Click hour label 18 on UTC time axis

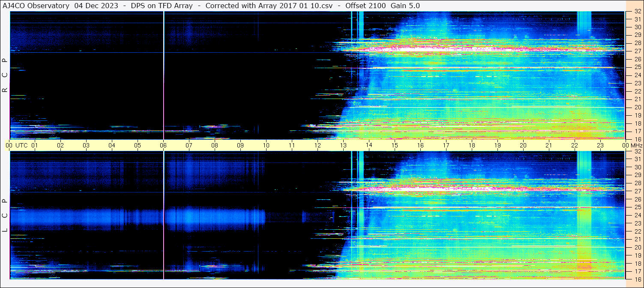pos(472,145)
